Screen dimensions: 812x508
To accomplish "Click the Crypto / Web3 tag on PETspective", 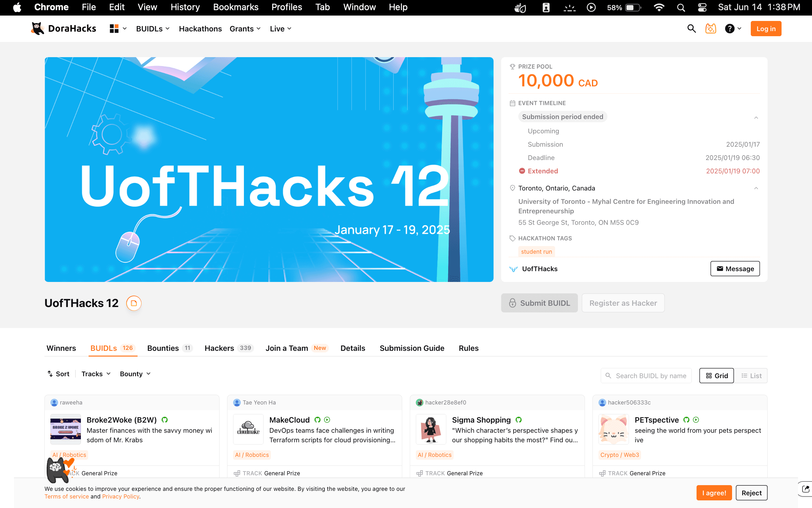I will [x=619, y=455].
